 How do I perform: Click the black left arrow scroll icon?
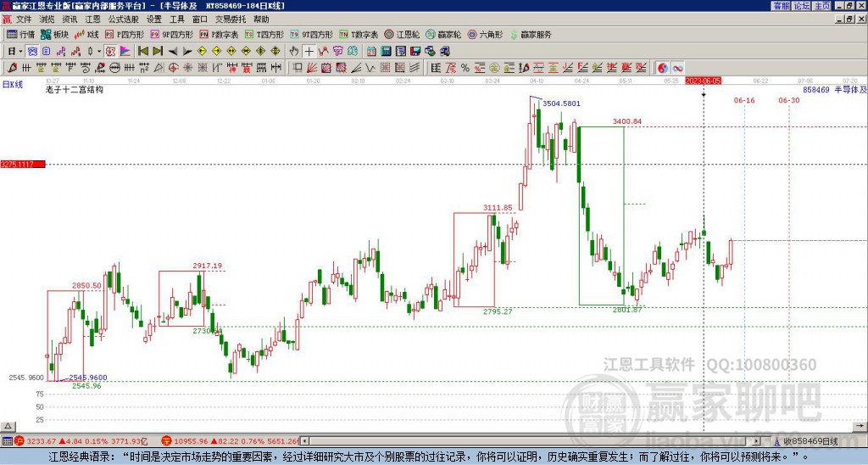[173, 51]
